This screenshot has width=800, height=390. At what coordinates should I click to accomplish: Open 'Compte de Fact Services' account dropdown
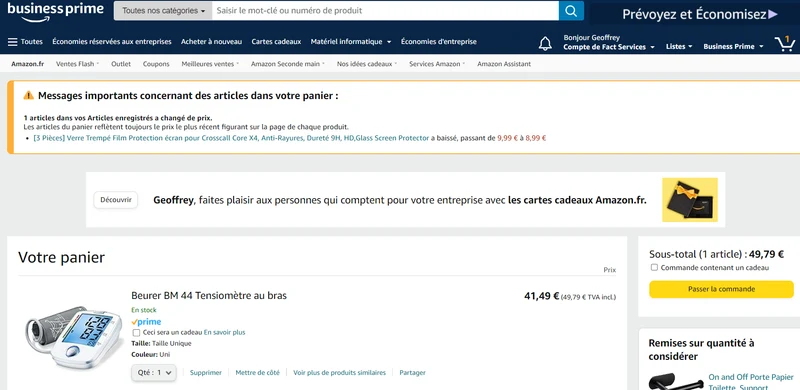click(x=609, y=47)
